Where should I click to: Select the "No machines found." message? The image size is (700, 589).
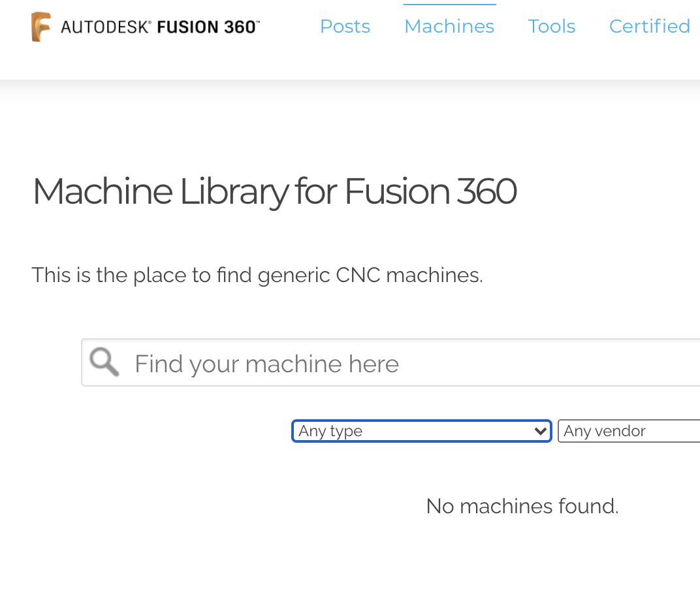522,506
